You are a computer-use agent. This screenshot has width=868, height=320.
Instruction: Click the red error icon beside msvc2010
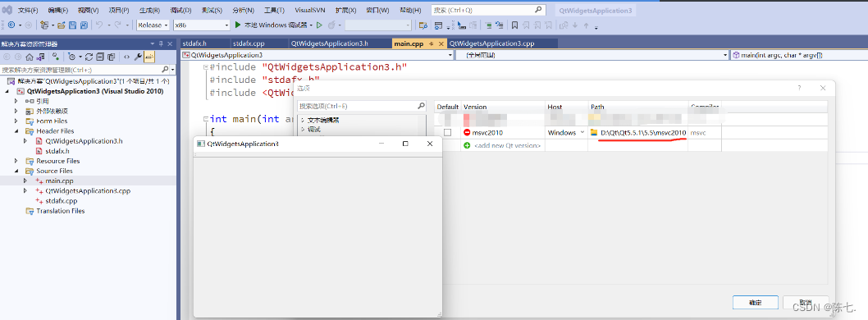pyautogui.click(x=467, y=132)
